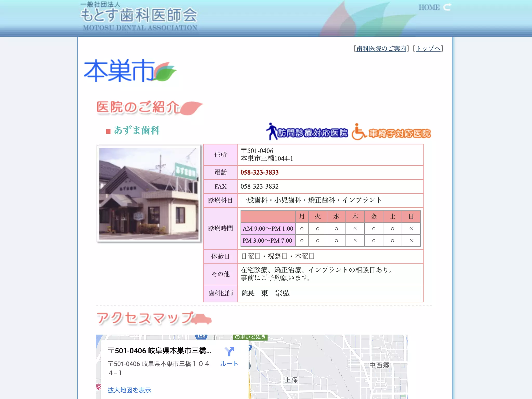532x399 pixels.
Task: Click the 中西郷 label on the map
Action: (x=379, y=365)
